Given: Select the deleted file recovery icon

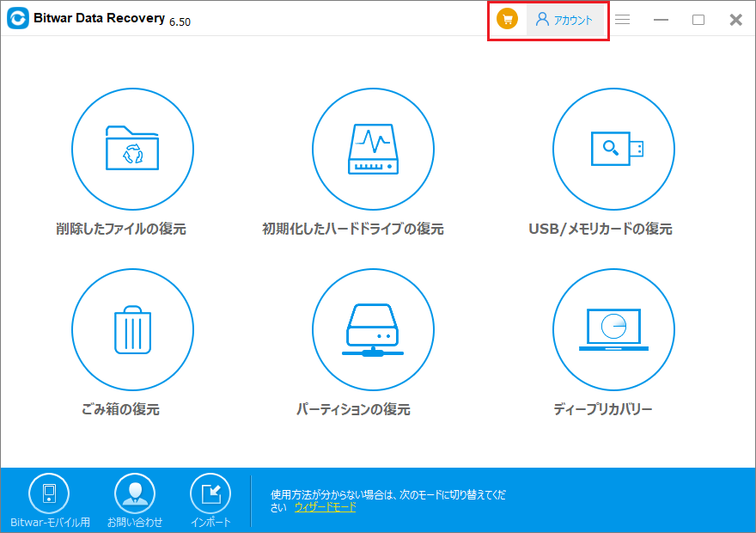Looking at the screenshot, I should click(x=131, y=149).
